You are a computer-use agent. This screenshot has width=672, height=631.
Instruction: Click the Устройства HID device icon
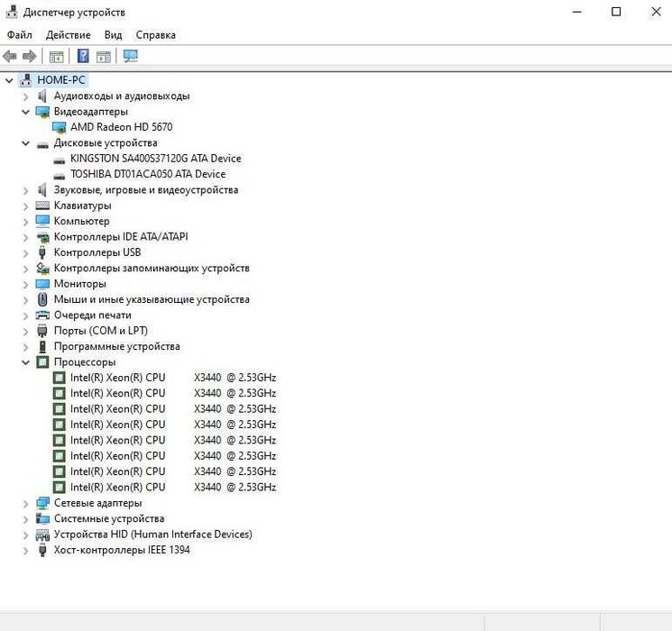click(42, 535)
